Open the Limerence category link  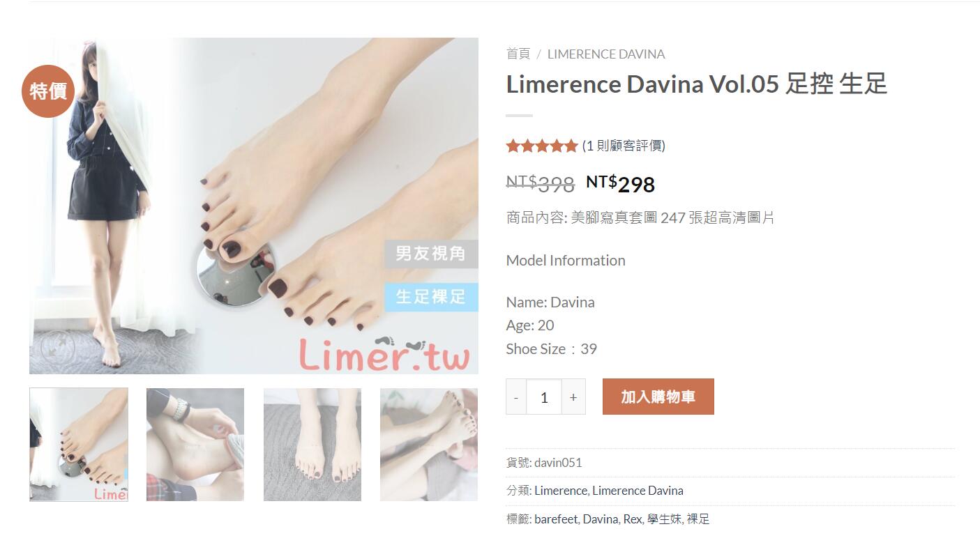[x=561, y=491]
